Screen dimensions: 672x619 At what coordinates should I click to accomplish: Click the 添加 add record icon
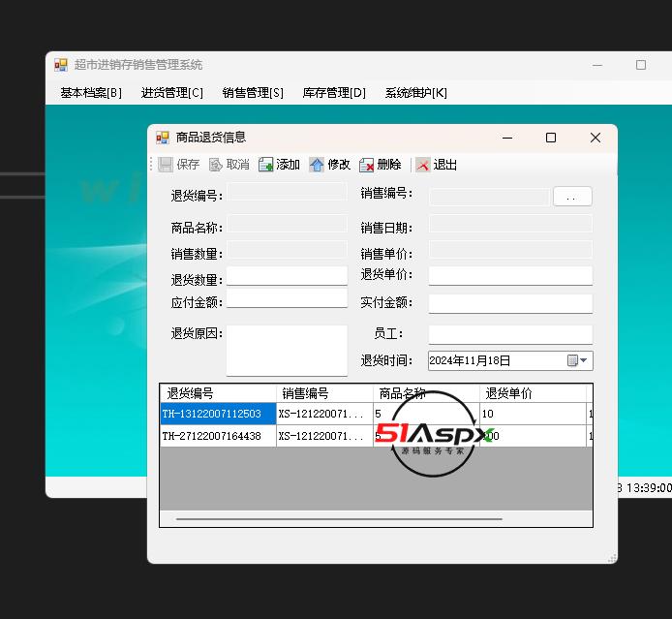(x=265, y=165)
